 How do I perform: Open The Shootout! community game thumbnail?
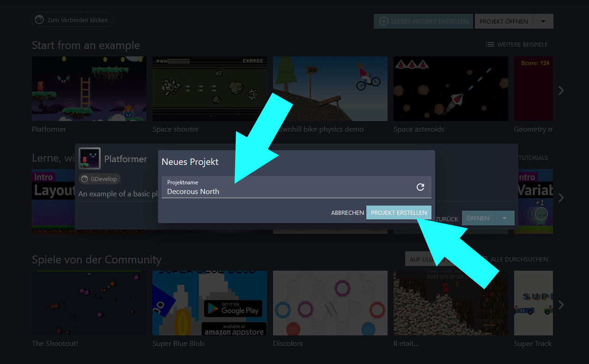click(89, 303)
